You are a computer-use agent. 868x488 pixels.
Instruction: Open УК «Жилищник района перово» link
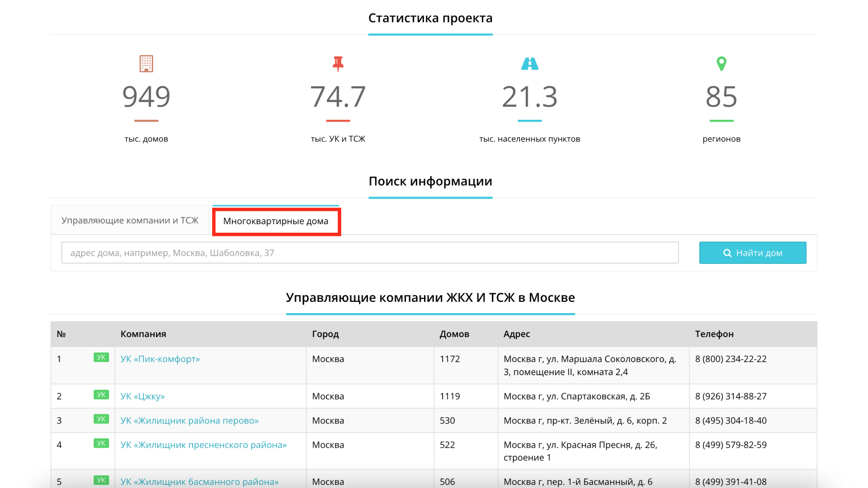click(x=189, y=421)
